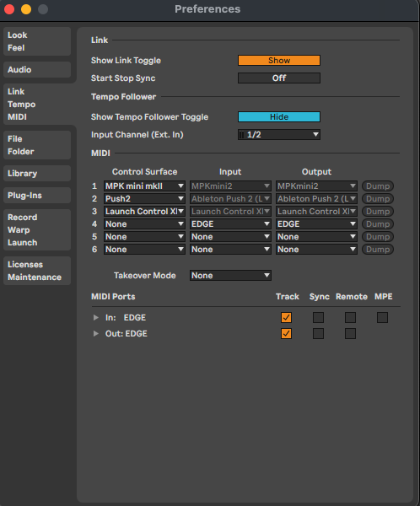420x506 pixels.
Task: Open the Plug-Ins preferences tab
Action: (x=37, y=196)
